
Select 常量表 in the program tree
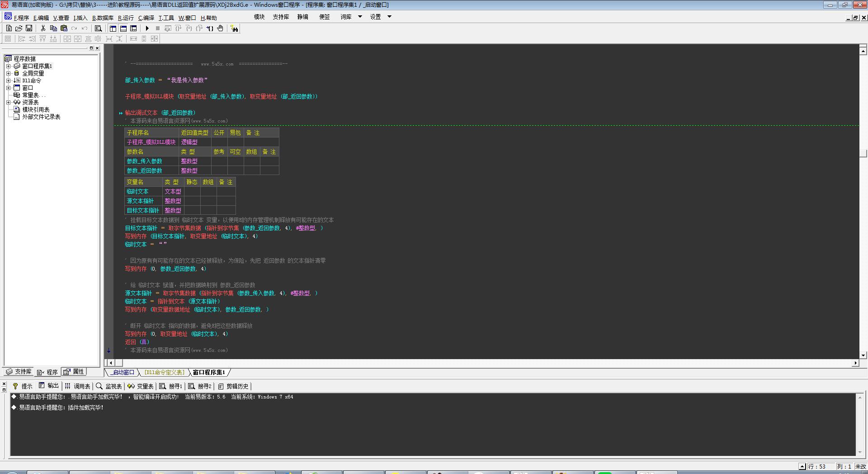tap(34, 95)
